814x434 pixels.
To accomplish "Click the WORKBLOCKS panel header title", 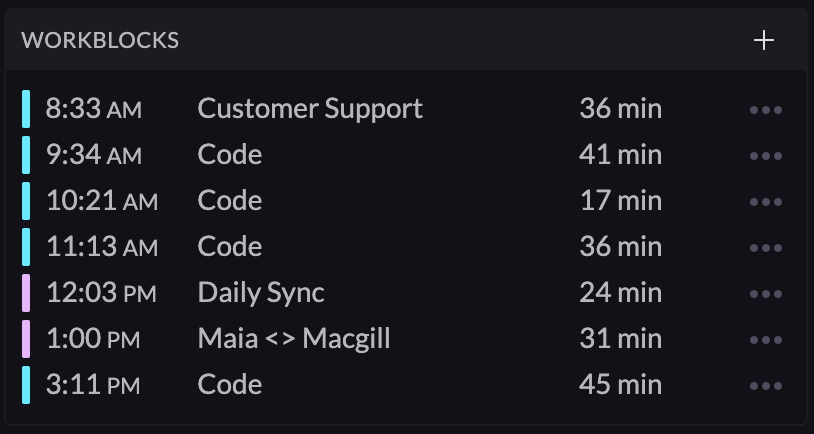I will (100, 40).
